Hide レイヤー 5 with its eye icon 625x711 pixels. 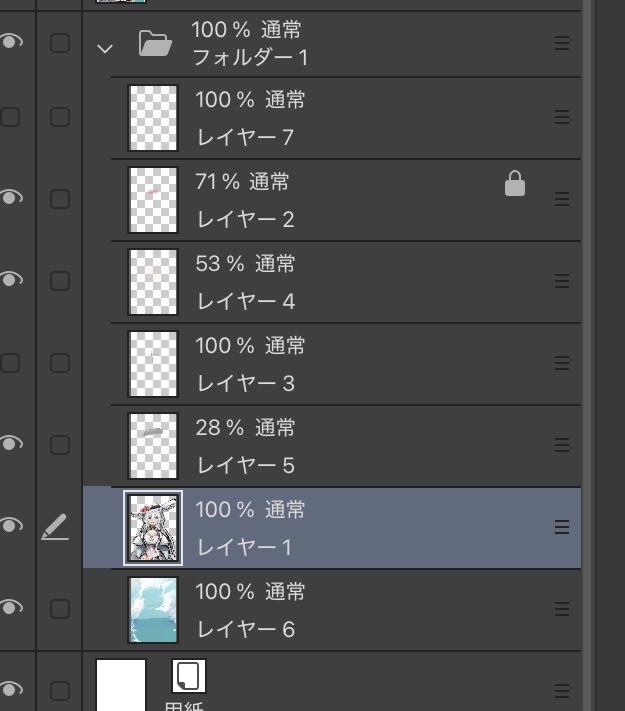11,443
